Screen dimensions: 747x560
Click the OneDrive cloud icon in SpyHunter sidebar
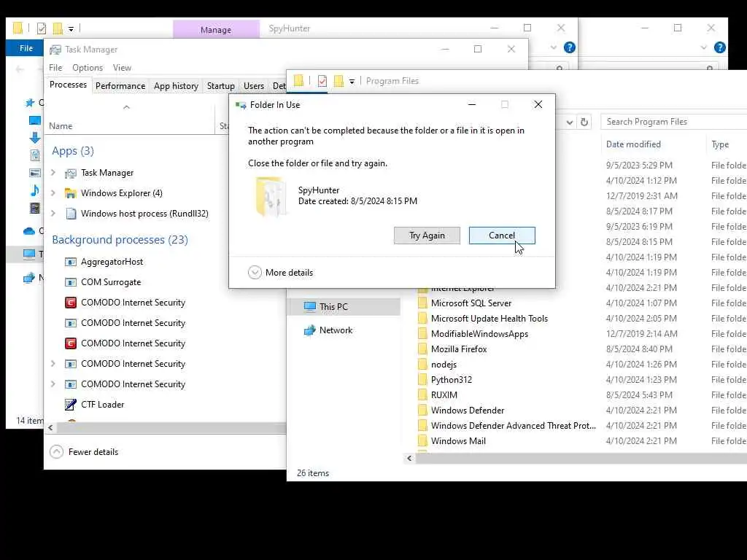(x=29, y=231)
